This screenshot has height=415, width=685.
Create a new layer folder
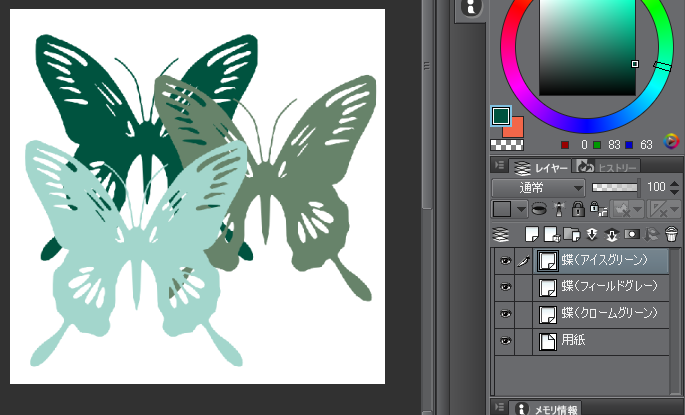[x=572, y=235]
